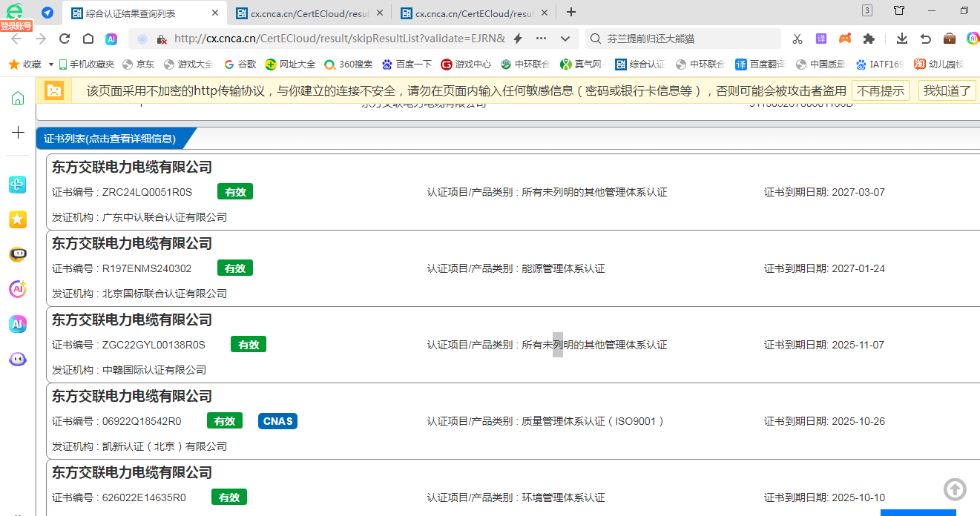Open the 网址大全 bookmark

[290, 64]
